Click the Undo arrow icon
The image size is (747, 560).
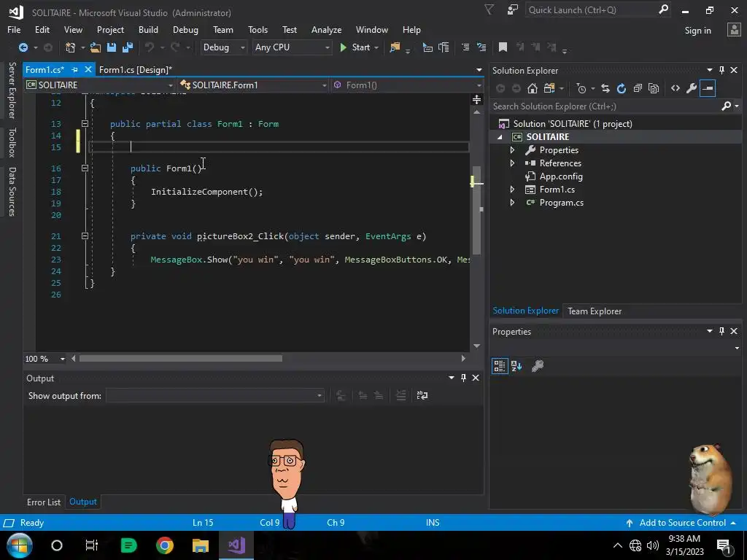[x=150, y=47]
